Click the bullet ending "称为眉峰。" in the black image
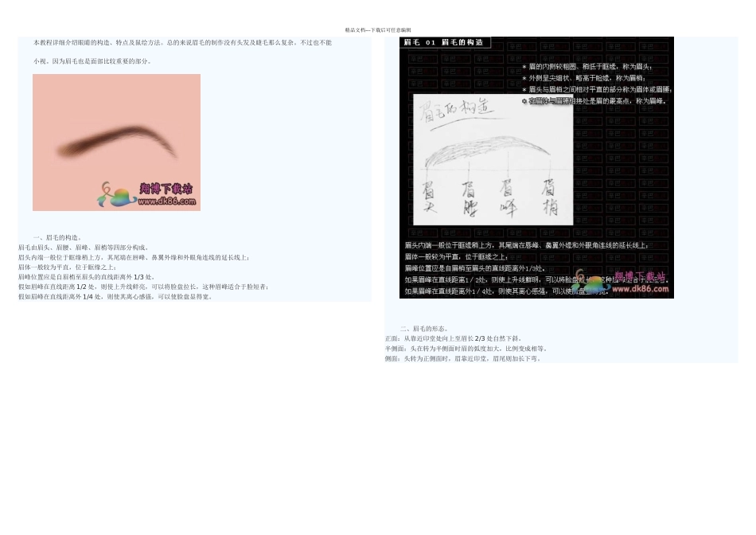 point(594,101)
